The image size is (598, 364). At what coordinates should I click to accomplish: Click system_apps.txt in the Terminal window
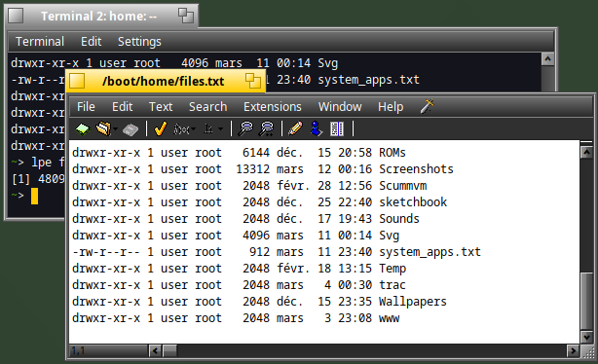pyautogui.click(x=368, y=80)
